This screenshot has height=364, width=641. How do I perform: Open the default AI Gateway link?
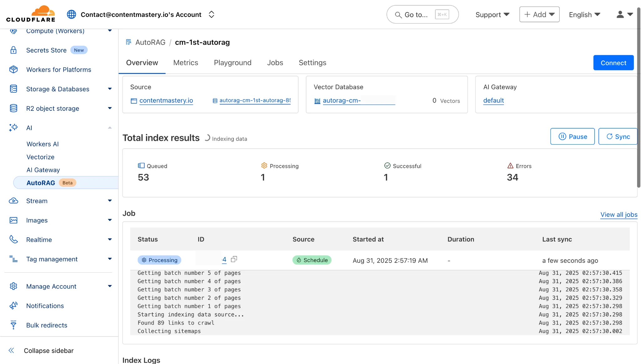tap(494, 100)
